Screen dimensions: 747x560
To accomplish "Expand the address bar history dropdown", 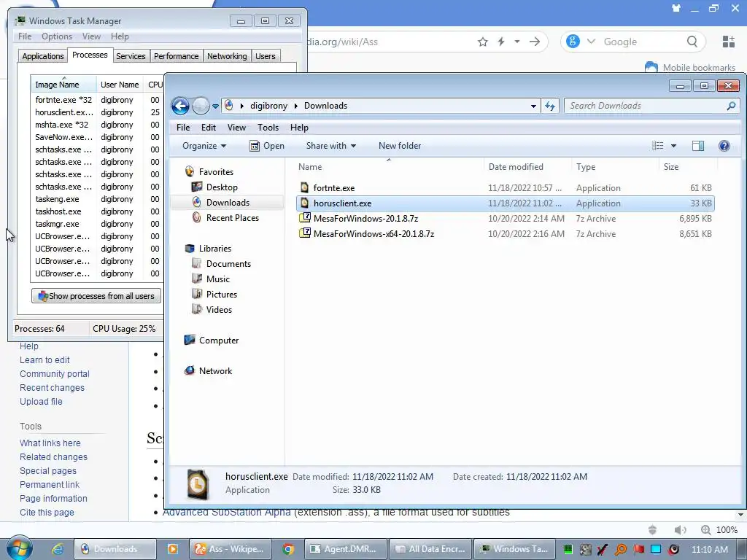I will (x=533, y=106).
